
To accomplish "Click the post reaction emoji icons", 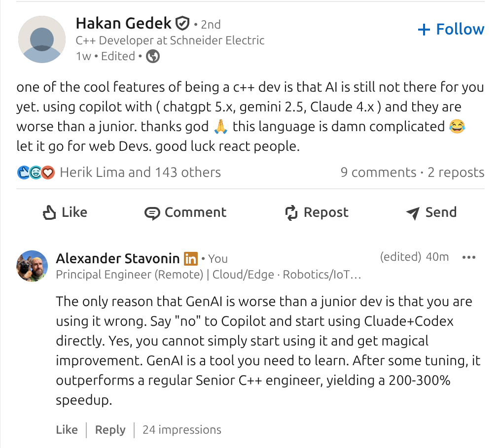I will [36, 172].
